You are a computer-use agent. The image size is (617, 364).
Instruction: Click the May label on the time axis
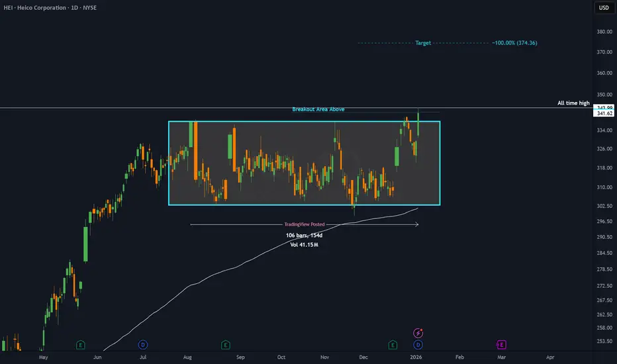point(43,357)
